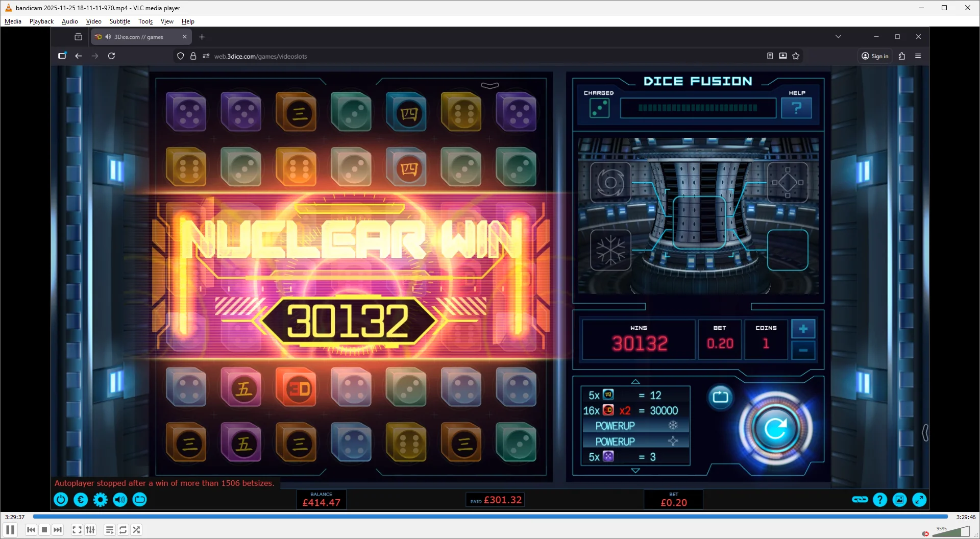The image size is (980, 539).
Task: Reload the 3Dice page
Action: (111, 56)
